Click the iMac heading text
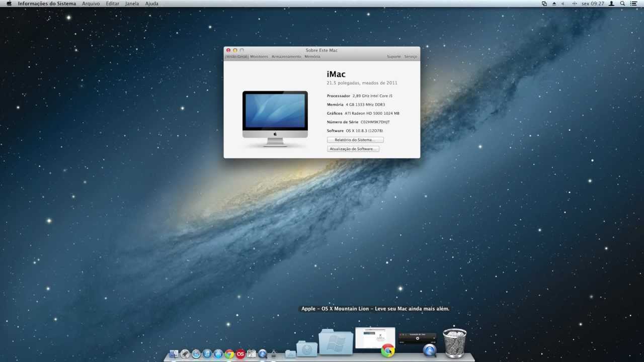The height and width of the screenshot is (362, 644). [x=336, y=74]
